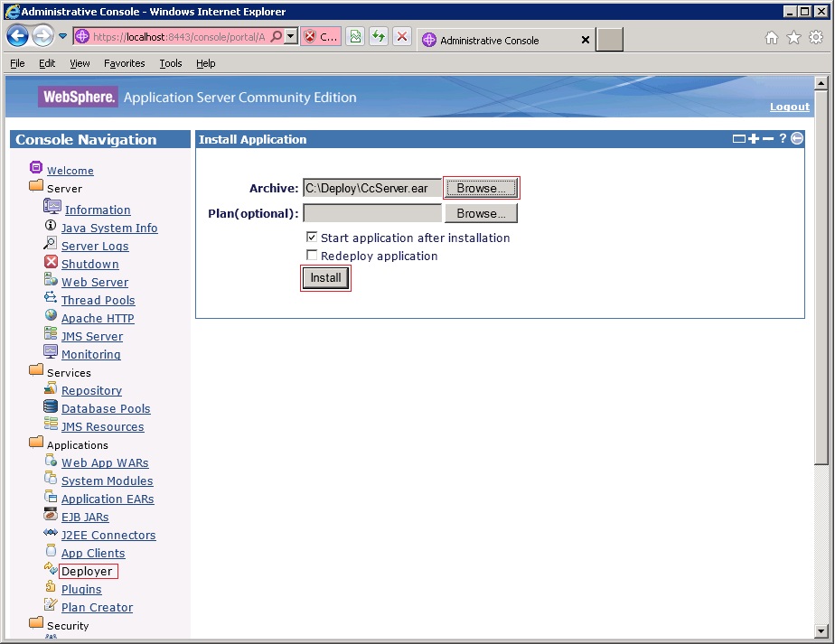Click the red Shutdown icon

[51, 261]
